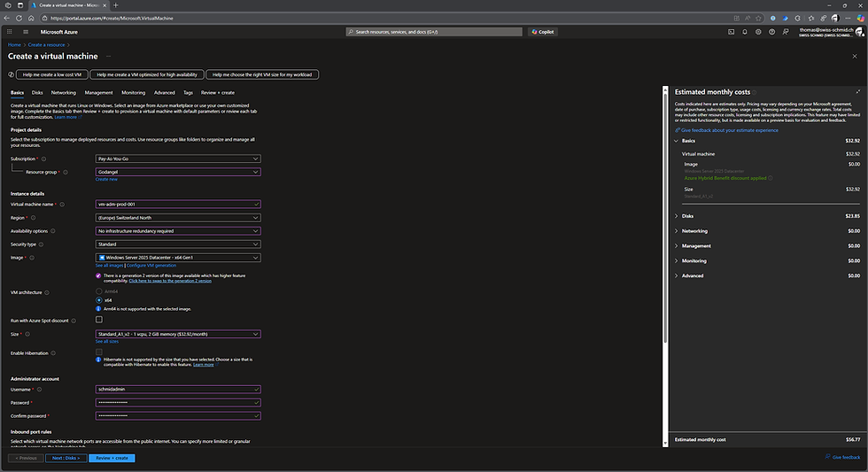
Task: Open the Subscription dropdown
Action: 178,159
